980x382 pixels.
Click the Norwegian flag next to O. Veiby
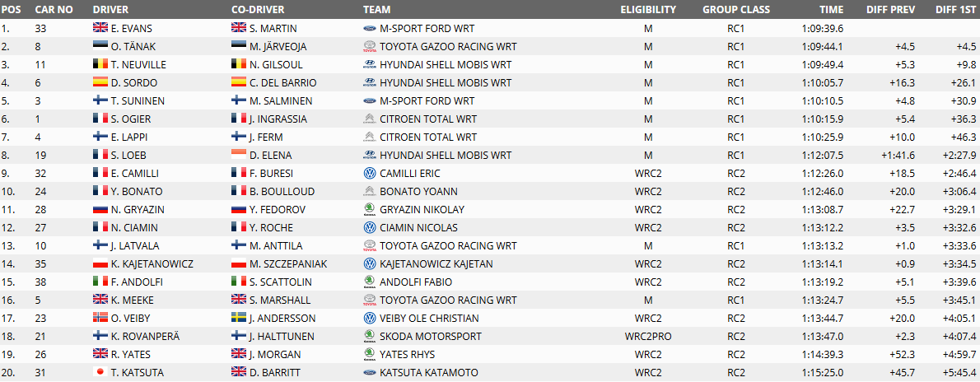coord(100,319)
